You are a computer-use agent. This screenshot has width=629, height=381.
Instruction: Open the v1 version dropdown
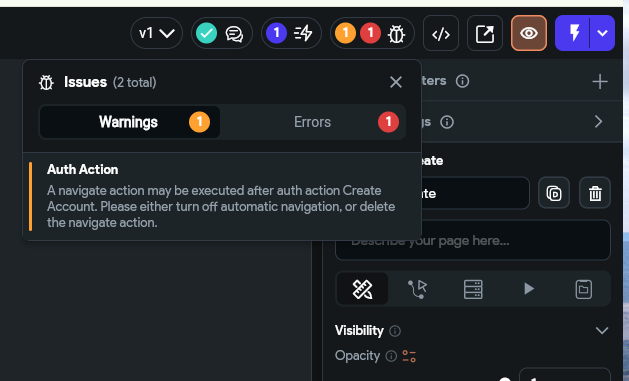pos(156,33)
